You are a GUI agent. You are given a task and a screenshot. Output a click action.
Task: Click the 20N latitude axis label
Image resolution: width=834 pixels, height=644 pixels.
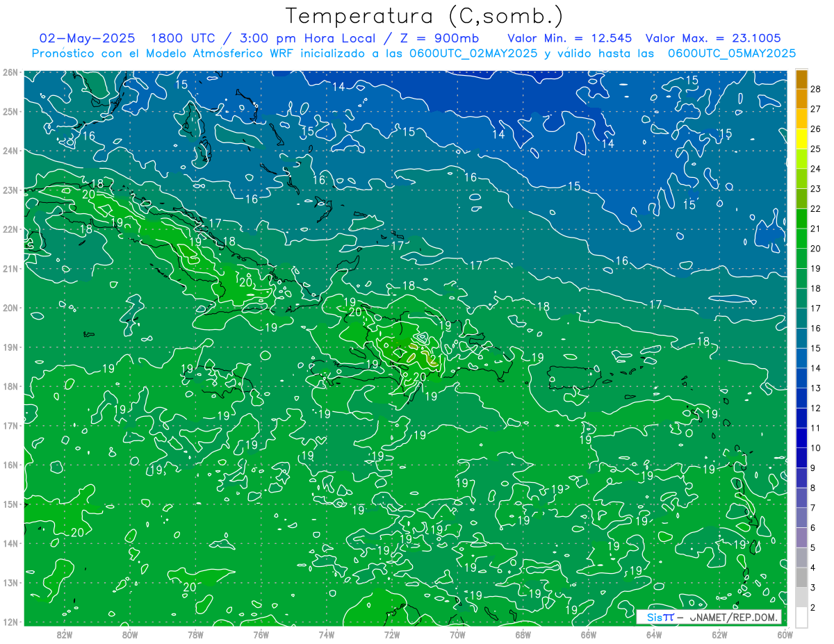[10, 308]
